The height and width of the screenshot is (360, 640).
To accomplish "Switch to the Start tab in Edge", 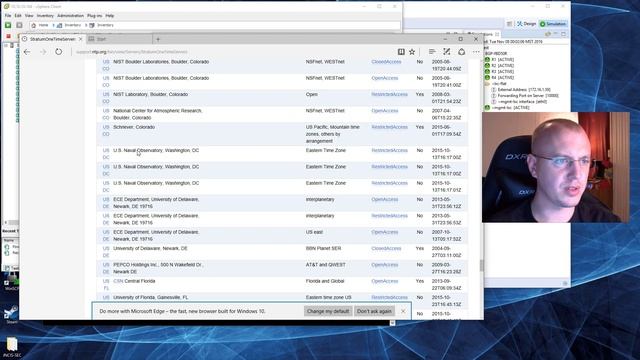I will [119, 39].
